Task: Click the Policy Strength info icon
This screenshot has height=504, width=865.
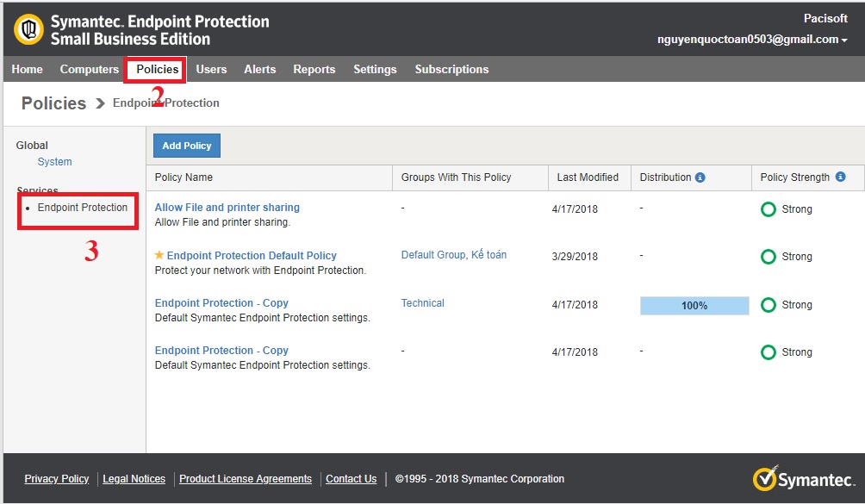Action: click(840, 177)
